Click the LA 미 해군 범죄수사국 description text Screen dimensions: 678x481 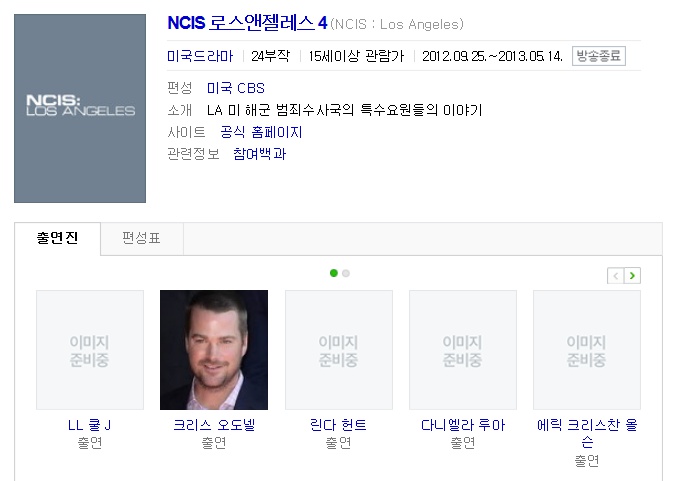coord(344,110)
